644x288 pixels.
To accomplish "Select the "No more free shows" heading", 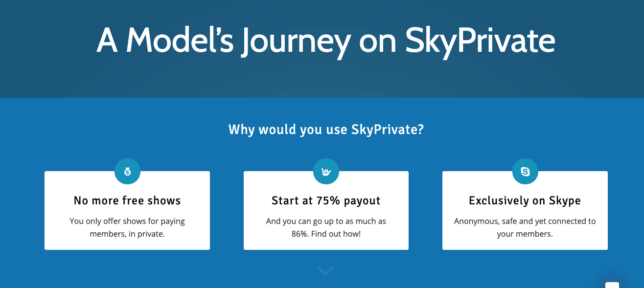I will [x=127, y=200].
